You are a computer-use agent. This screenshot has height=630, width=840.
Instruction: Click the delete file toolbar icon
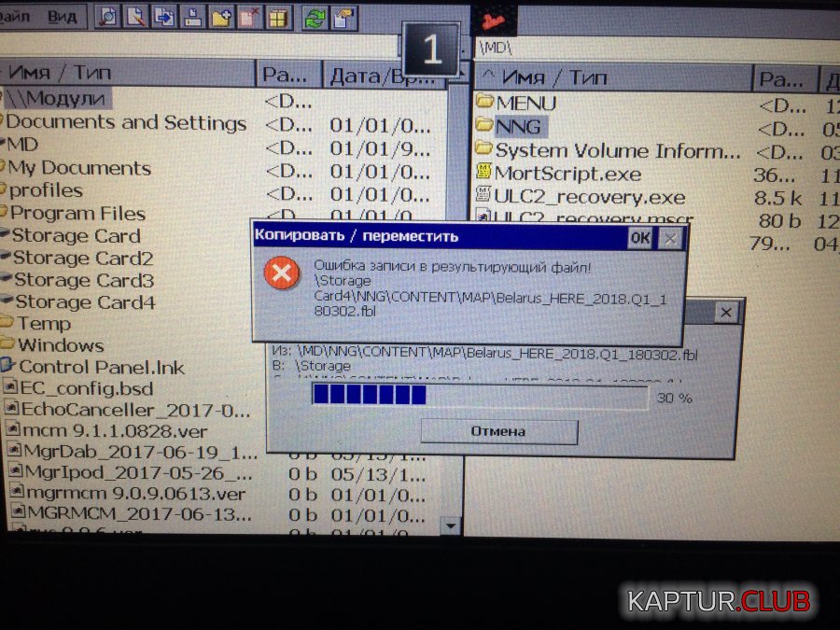click(x=249, y=16)
